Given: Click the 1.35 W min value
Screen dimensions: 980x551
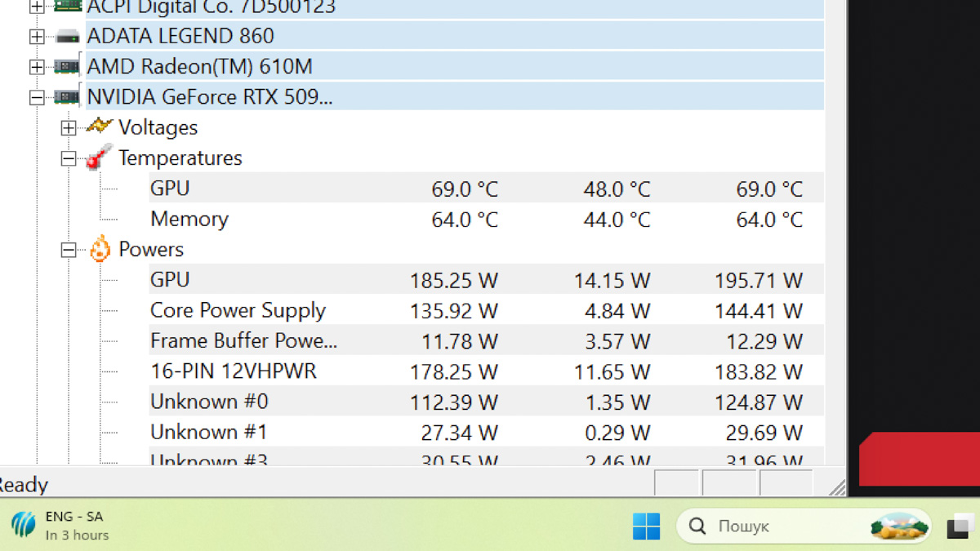Looking at the screenshot, I should pyautogui.click(x=617, y=402).
